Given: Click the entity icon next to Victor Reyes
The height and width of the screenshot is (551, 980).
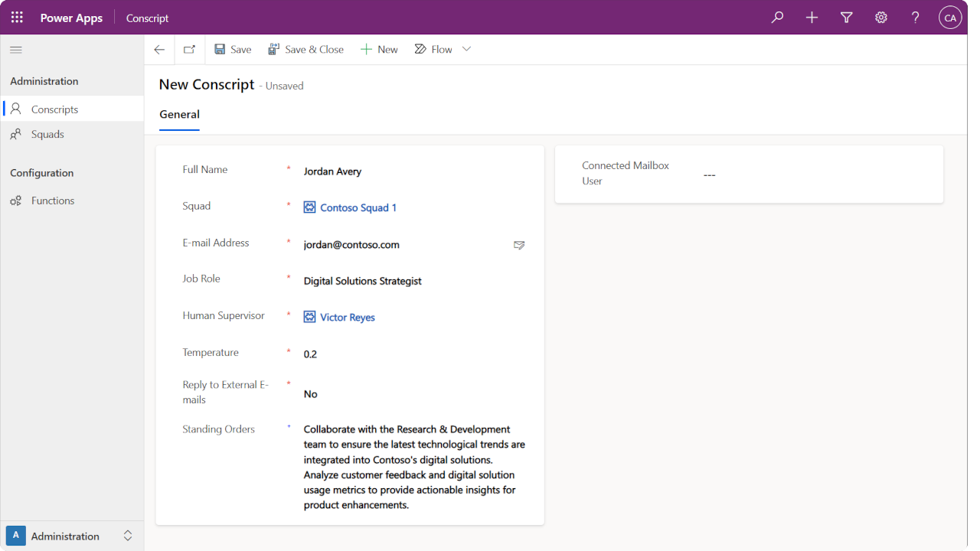Looking at the screenshot, I should point(310,317).
